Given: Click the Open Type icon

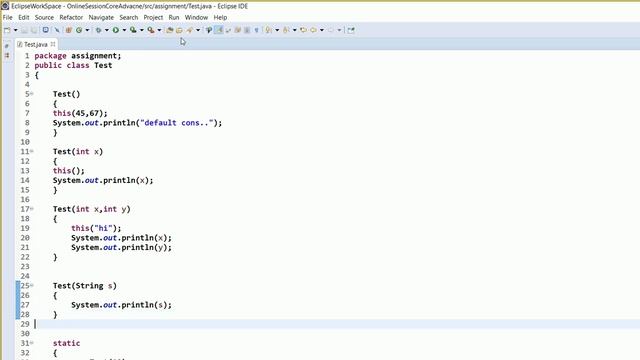Looking at the screenshot, I should (170, 30).
